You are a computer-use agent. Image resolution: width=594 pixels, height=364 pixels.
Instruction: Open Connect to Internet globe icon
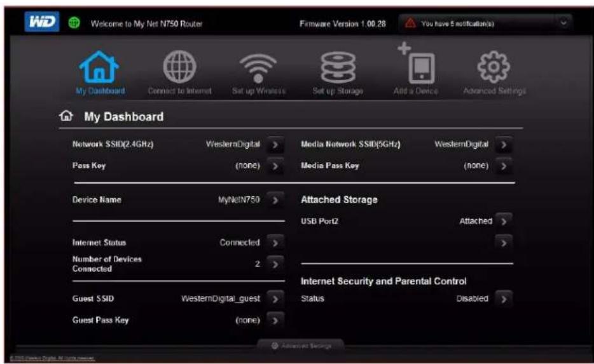[x=179, y=67]
